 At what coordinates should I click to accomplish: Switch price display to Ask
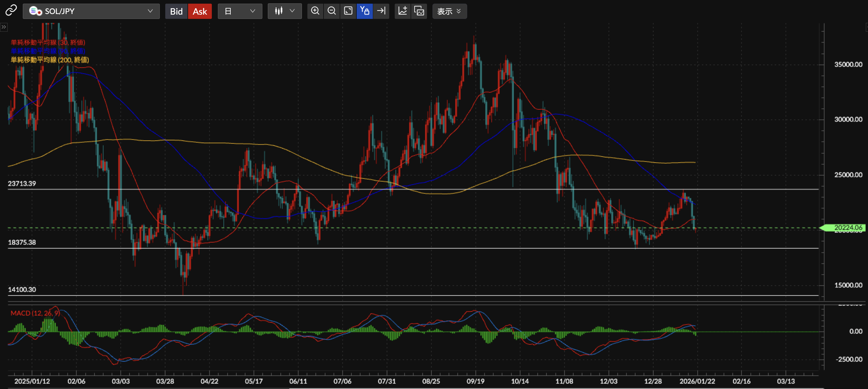coord(199,12)
